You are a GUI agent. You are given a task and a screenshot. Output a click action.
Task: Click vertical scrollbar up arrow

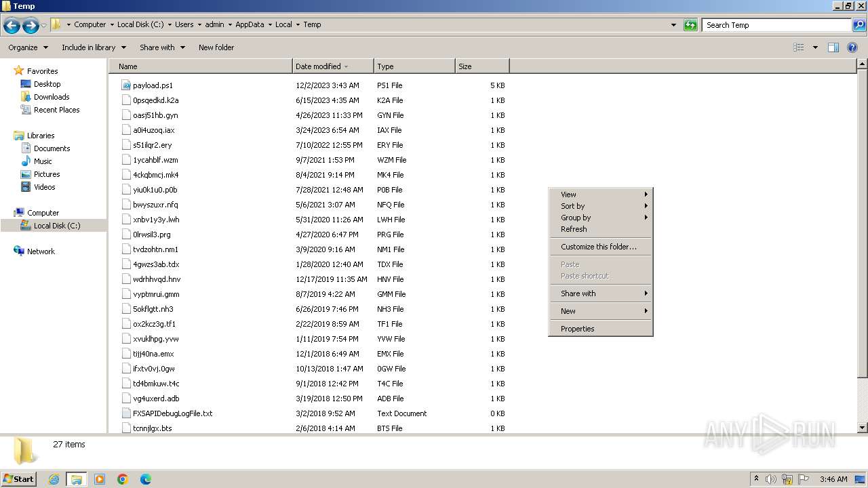tap(863, 64)
